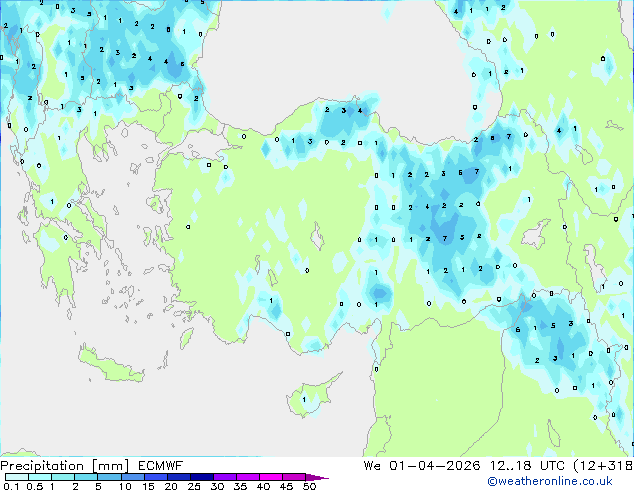Click the legend value '25'
The image size is (634, 490).
pyautogui.click(x=194, y=486)
